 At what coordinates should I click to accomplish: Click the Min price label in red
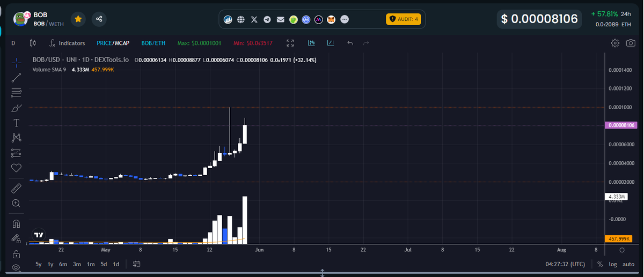tap(253, 43)
